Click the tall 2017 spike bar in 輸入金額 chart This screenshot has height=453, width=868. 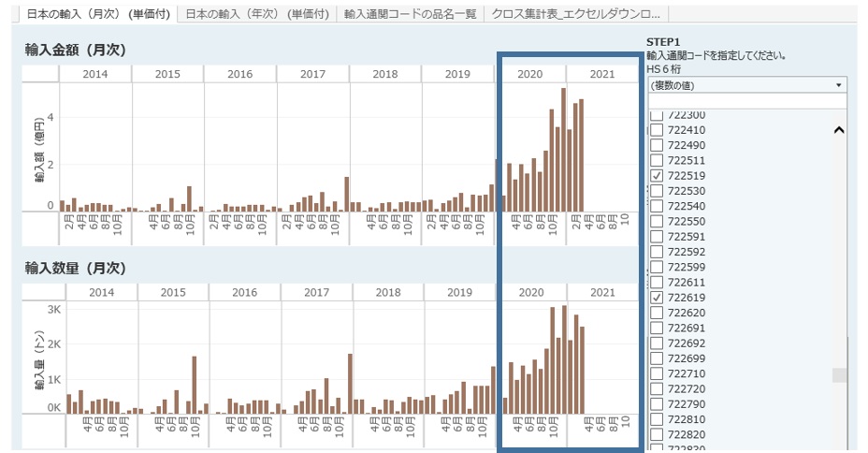tap(346, 194)
